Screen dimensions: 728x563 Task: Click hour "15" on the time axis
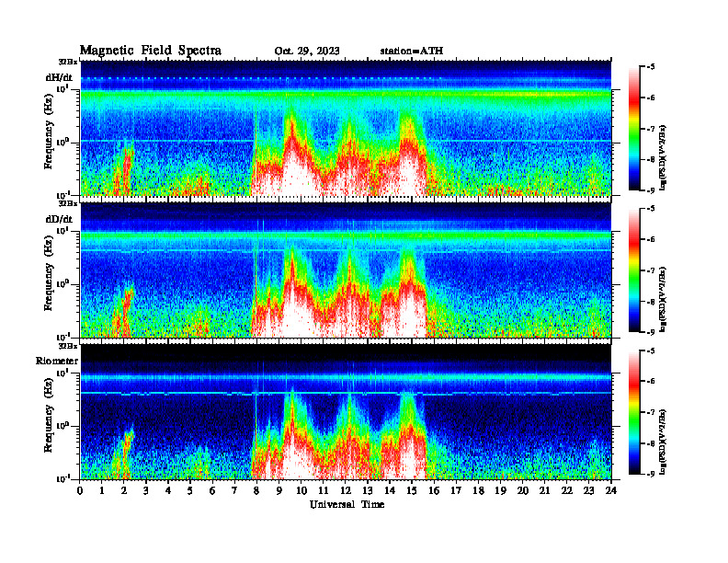click(412, 490)
